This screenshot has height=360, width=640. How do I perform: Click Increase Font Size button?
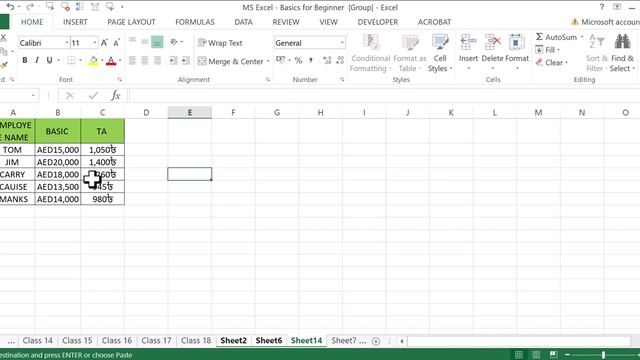pos(104,42)
